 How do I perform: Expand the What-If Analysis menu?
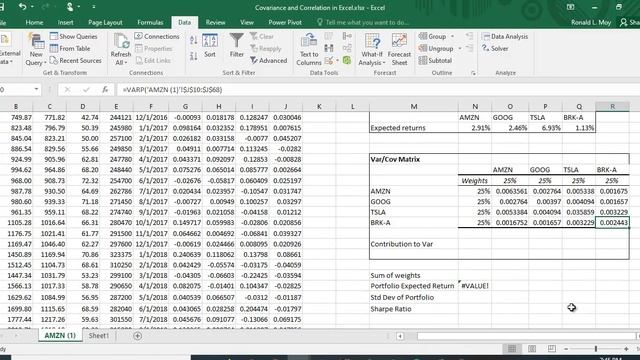click(372, 50)
